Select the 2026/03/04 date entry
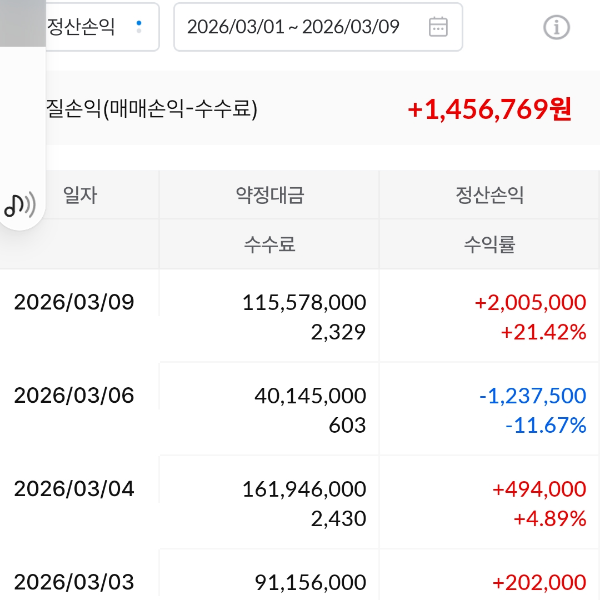Image resolution: width=600 pixels, height=600 pixels. [74, 489]
